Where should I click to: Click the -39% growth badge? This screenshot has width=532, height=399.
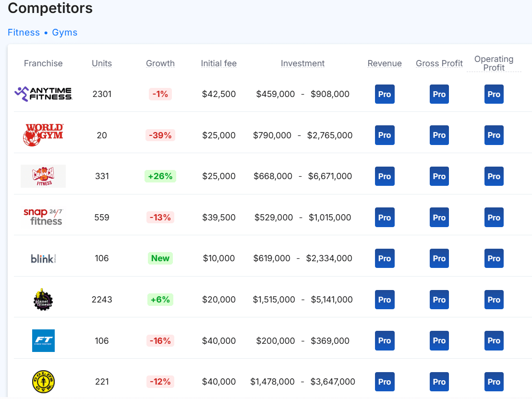[160, 135]
